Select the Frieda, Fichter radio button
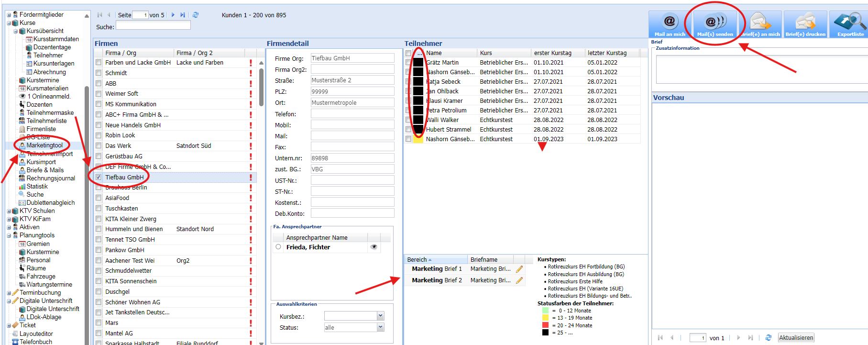868x345 pixels. pyautogui.click(x=278, y=247)
